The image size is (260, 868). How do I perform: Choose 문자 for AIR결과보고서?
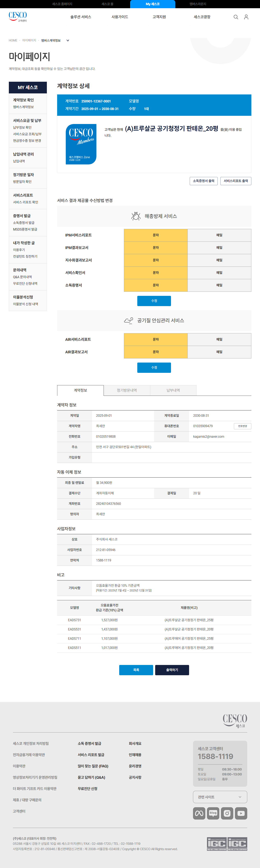(x=155, y=352)
